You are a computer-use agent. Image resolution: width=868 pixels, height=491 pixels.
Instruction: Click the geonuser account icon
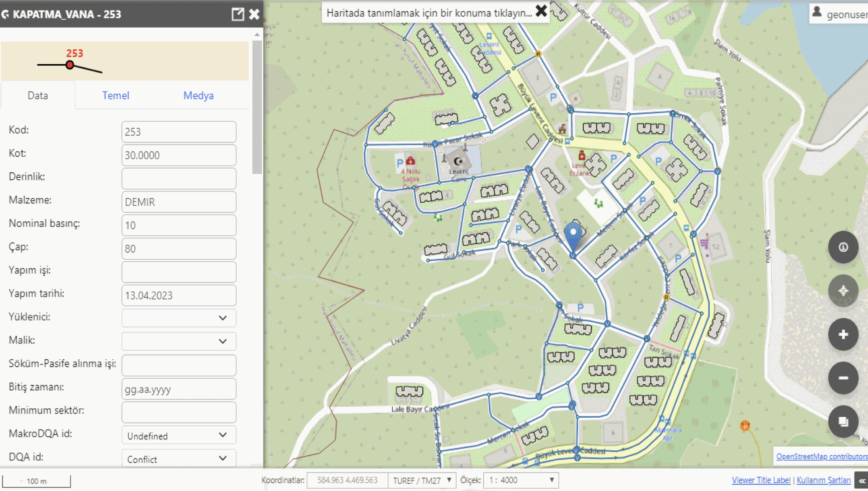(x=817, y=12)
